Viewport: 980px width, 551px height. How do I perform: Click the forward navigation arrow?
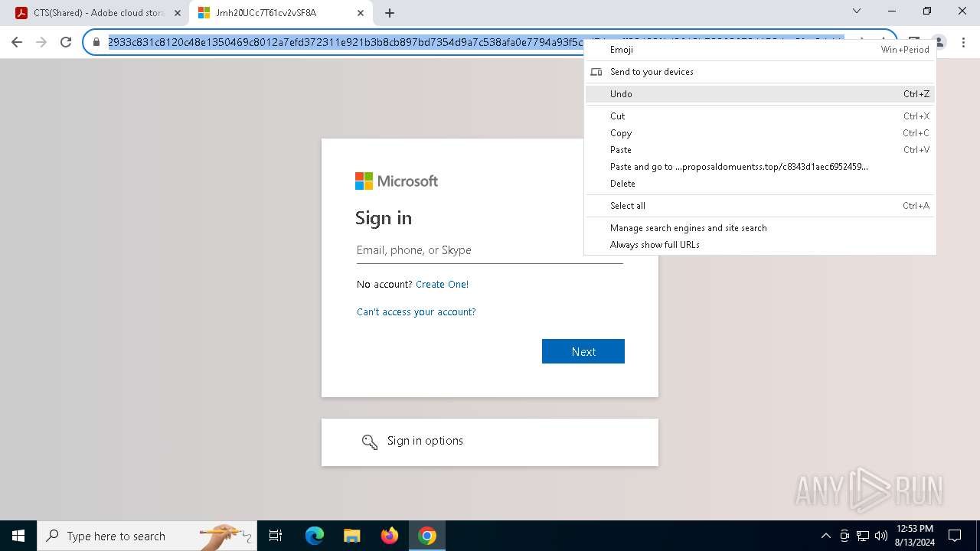pyautogui.click(x=41, y=43)
